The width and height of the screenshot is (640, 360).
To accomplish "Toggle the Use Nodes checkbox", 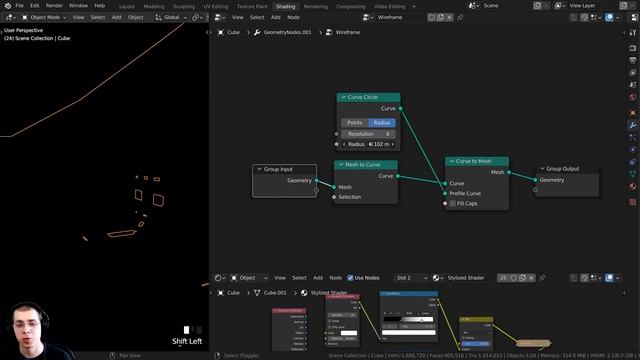I will click(350, 278).
